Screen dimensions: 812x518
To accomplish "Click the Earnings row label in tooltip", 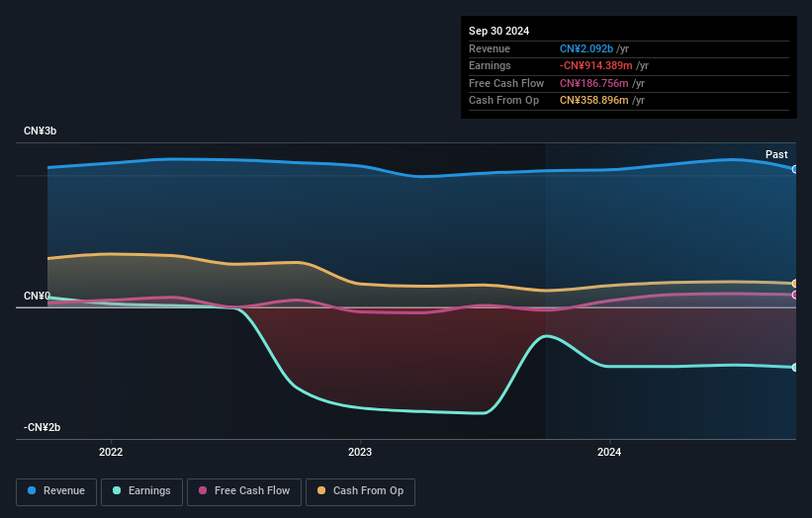I will pyautogui.click(x=490, y=65).
